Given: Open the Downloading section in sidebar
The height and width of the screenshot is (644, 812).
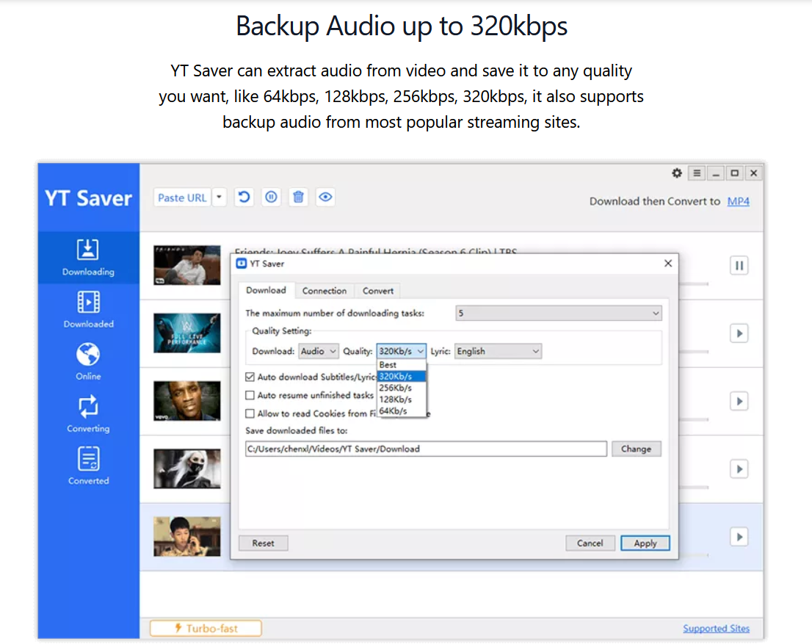Looking at the screenshot, I should pos(88,258).
